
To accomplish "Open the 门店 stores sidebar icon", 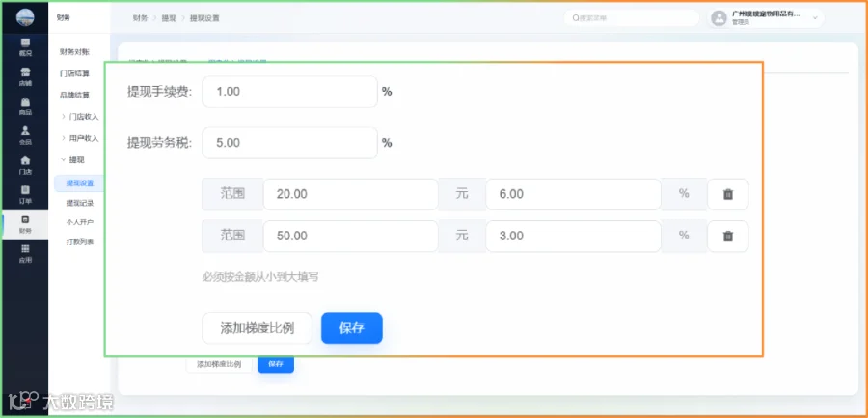I will tap(25, 165).
